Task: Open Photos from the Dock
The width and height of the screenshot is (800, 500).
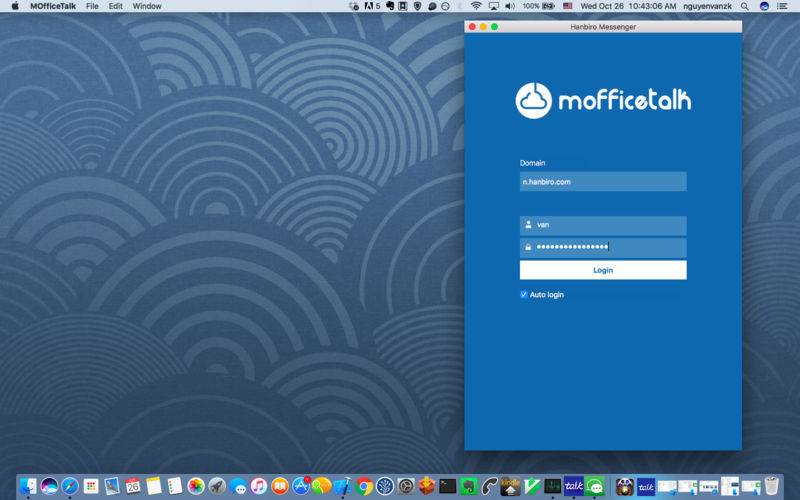Action: pyautogui.click(x=196, y=486)
